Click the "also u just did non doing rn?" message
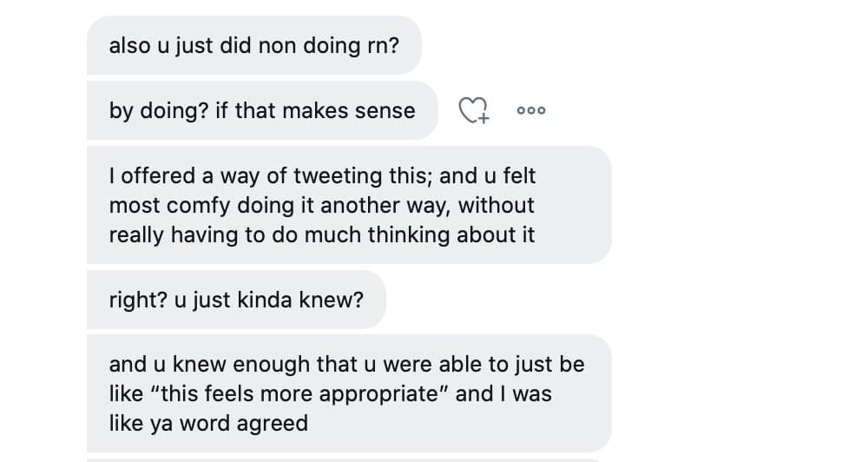 [x=253, y=45]
